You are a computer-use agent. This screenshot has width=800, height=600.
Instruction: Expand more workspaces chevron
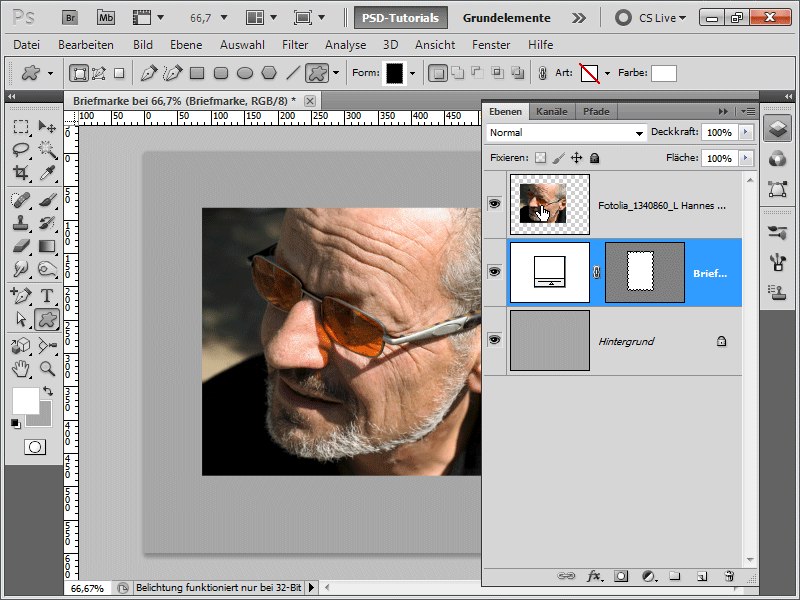[x=579, y=18]
